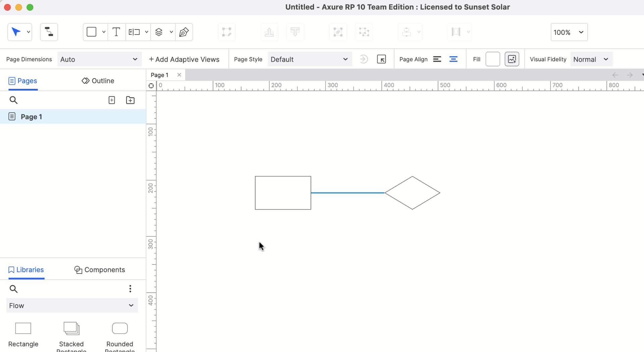Screen dimensions: 644x352
Task: Expand the shape tool dropdown arrow
Action: point(104,32)
